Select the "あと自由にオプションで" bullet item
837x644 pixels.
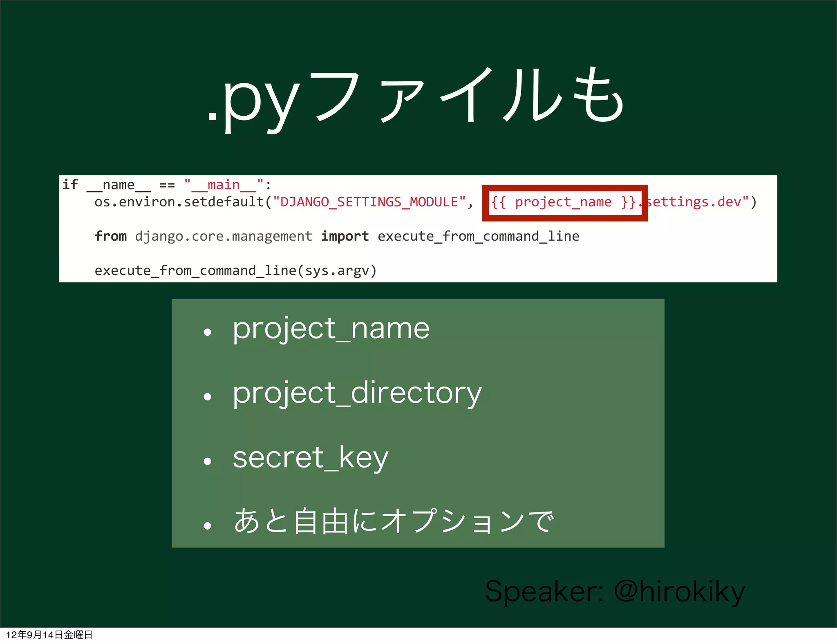pyautogui.click(x=394, y=521)
